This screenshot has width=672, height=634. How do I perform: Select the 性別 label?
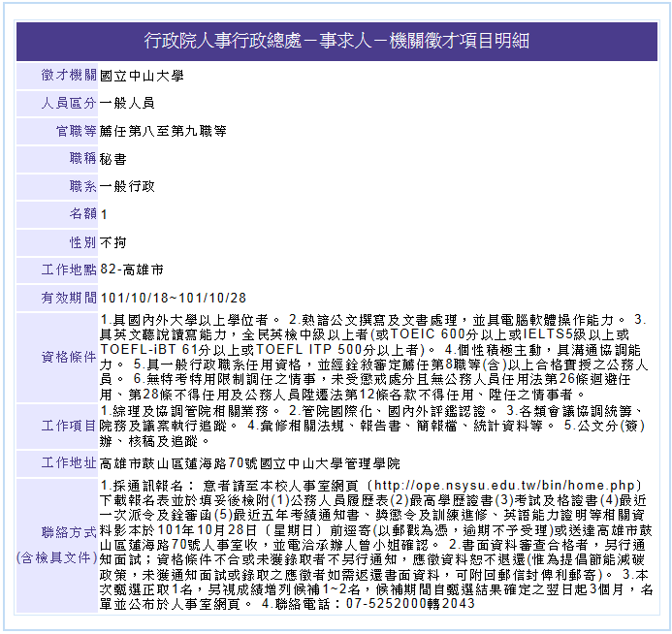(82, 242)
